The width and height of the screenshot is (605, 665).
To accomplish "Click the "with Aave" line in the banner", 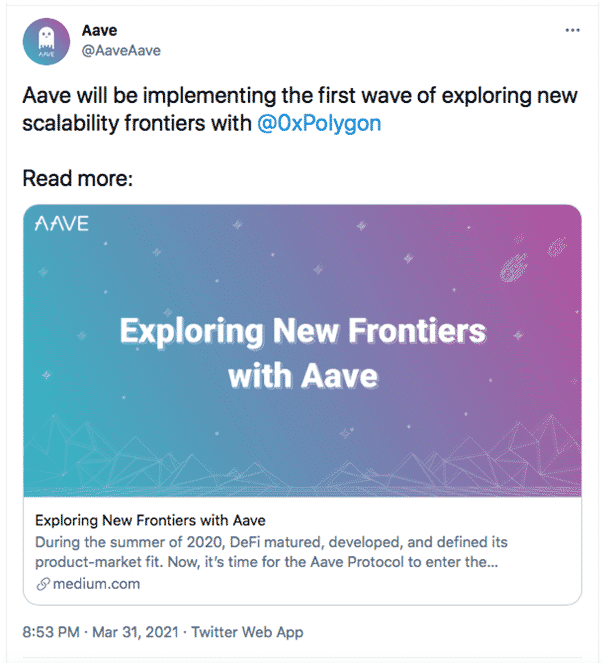I will coord(302,376).
